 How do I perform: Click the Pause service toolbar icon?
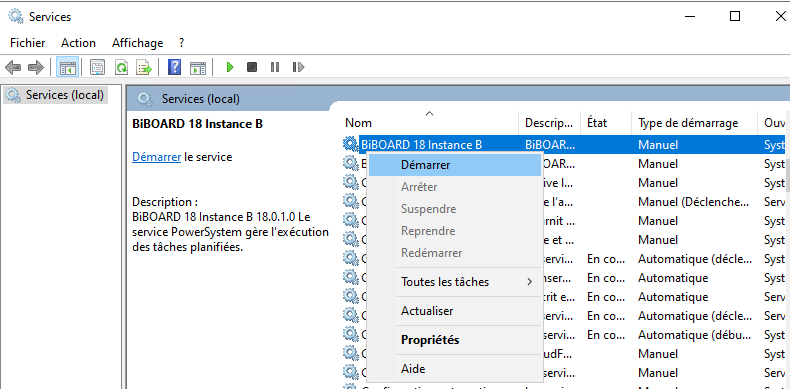(x=275, y=67)
